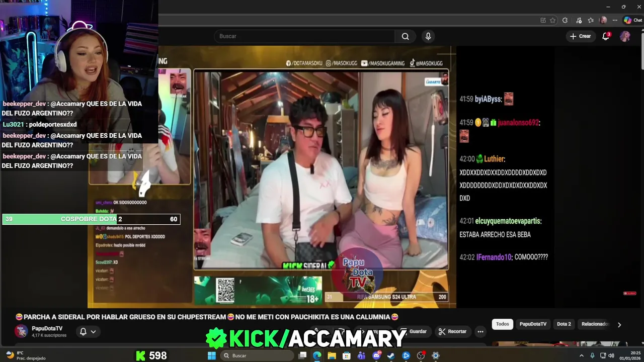Image resolution: width=644 pixels, height=362 pixels.
Task: Select the PapuDotaTV filter chip
Action: click(533, 324)
